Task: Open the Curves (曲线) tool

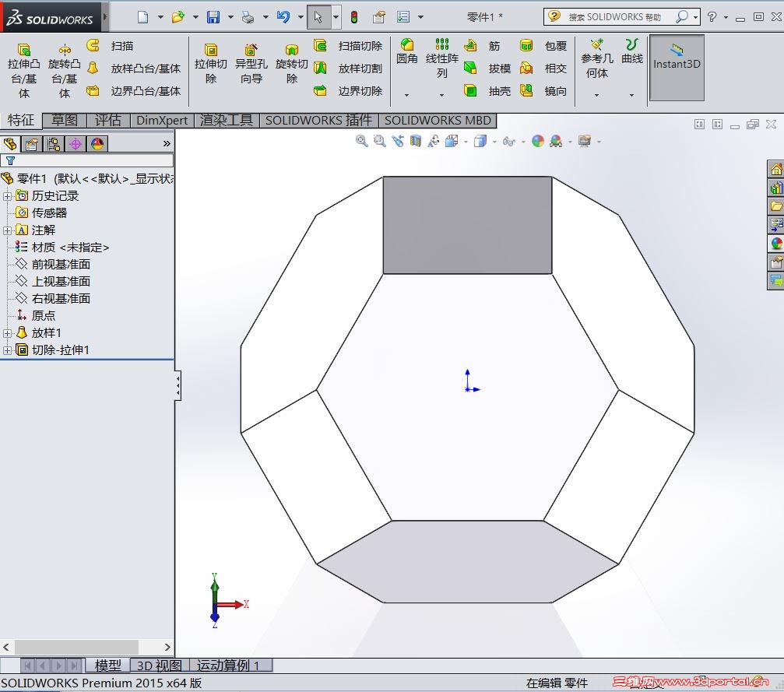Action: [x=632, y=51]
